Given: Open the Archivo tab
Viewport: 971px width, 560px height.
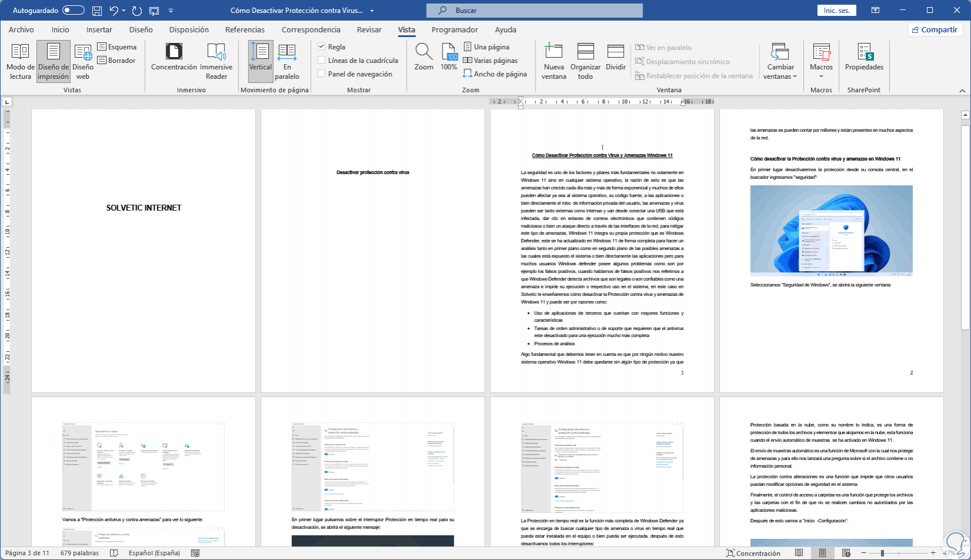Looking at the screenshot, I should (x=21, y=29).
